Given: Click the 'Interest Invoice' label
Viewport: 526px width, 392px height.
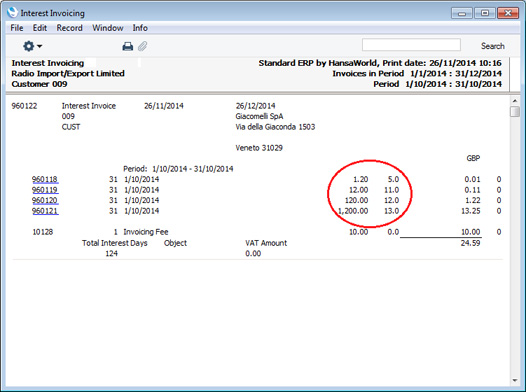Looking at the screenshot, I should click(x=89, y=106).
